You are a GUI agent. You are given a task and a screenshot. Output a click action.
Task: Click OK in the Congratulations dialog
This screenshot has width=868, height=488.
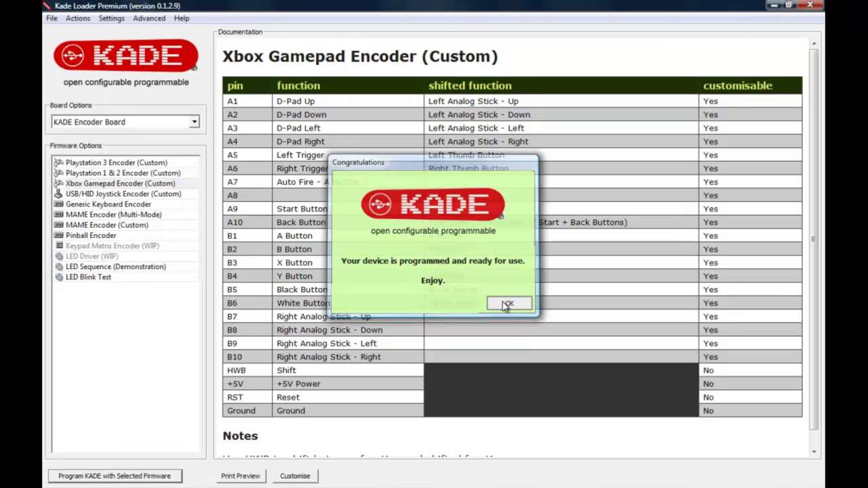tap(509, 304)
